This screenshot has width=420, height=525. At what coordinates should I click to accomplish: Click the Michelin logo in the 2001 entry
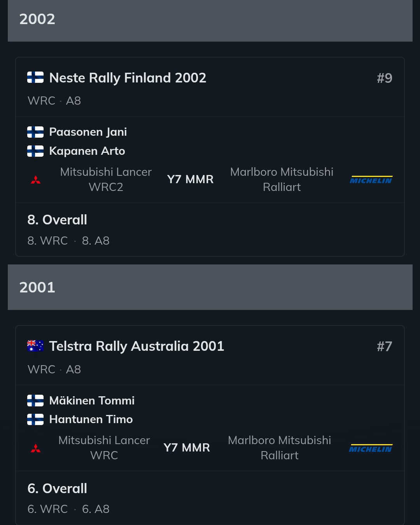click(x=371, y=448)
